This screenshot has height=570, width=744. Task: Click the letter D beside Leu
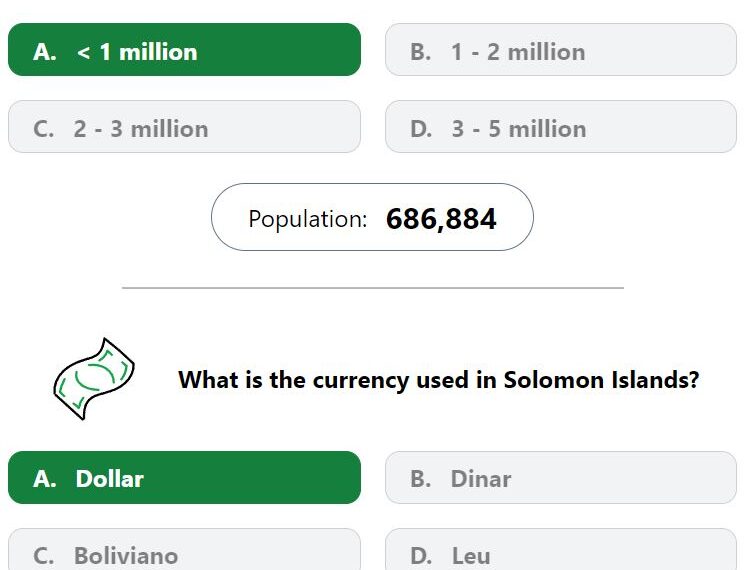(x=421, y=556)
